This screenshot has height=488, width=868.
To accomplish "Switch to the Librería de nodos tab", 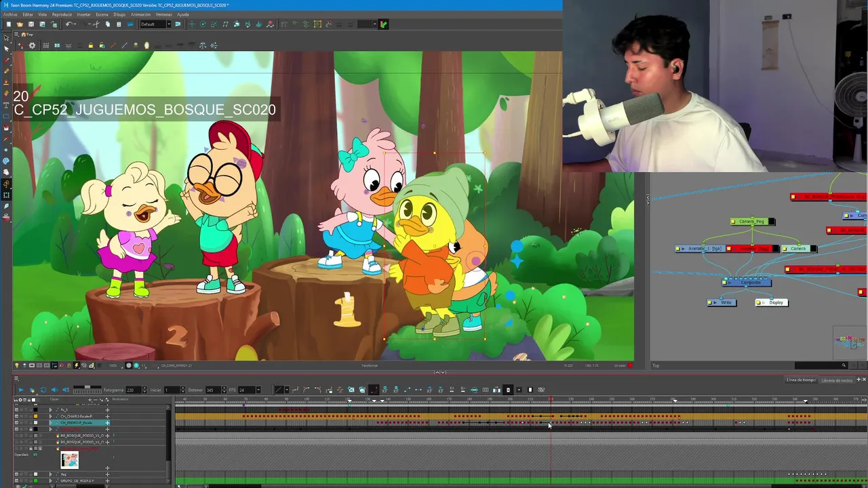I will [837, 380].
